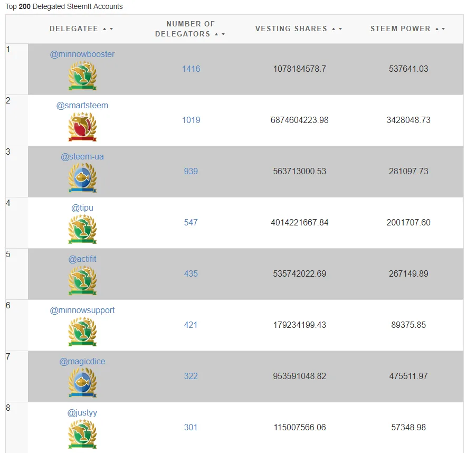Select vesting shares value 535742022.69
Screen dimensions: 476x453
pyautogui.click(x=300, y=274)
